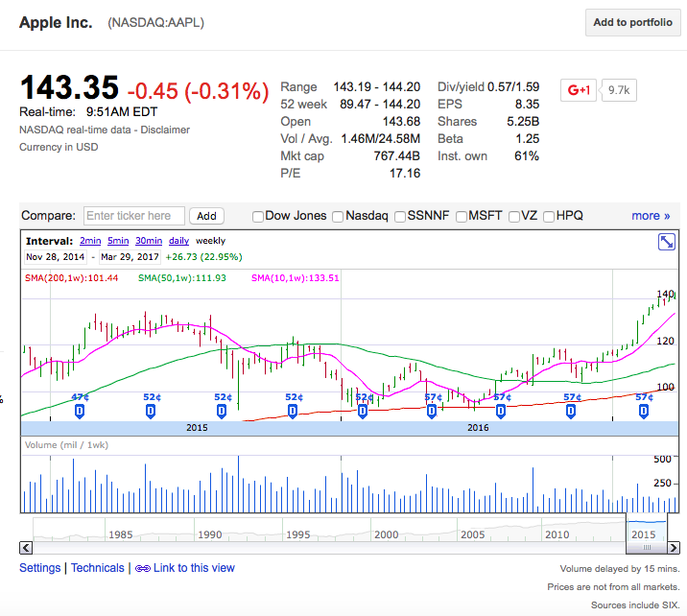
Task: Toggle the MSFT comparison checkbox
Action: [461, 217]
